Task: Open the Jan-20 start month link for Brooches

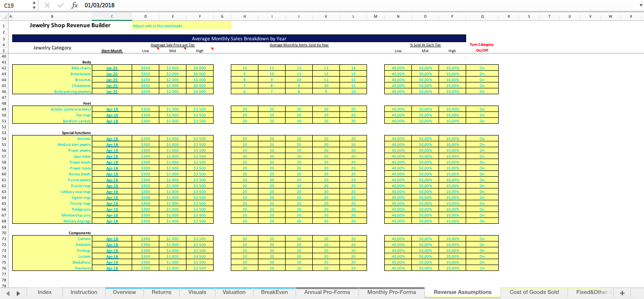Action: coord(111,79)
